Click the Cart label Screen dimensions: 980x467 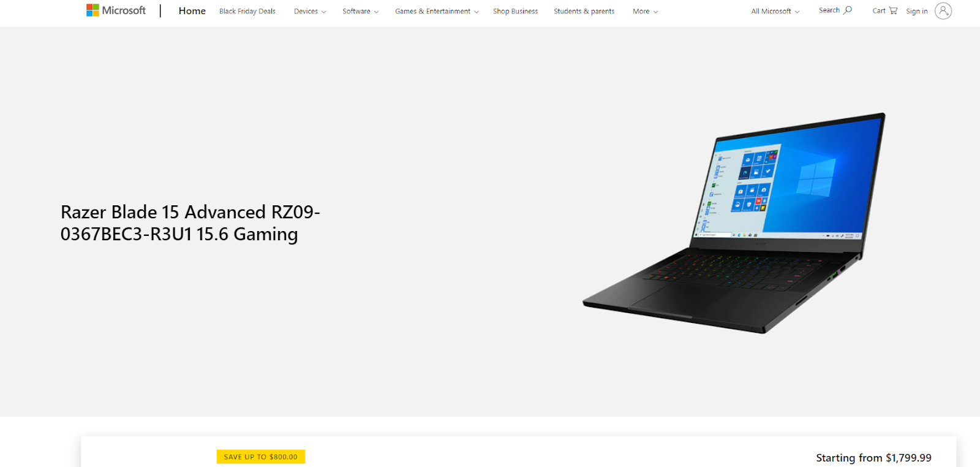879,10
